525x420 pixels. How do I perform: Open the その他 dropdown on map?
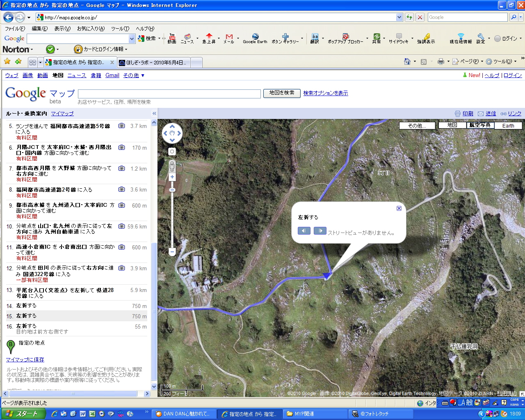coord(417,126)
